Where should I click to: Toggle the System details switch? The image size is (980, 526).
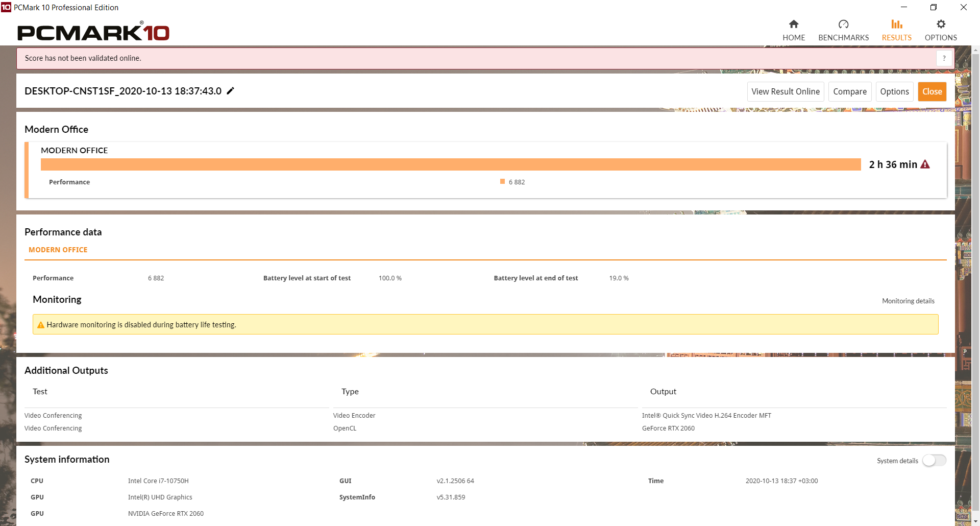(x=935, y=461)
